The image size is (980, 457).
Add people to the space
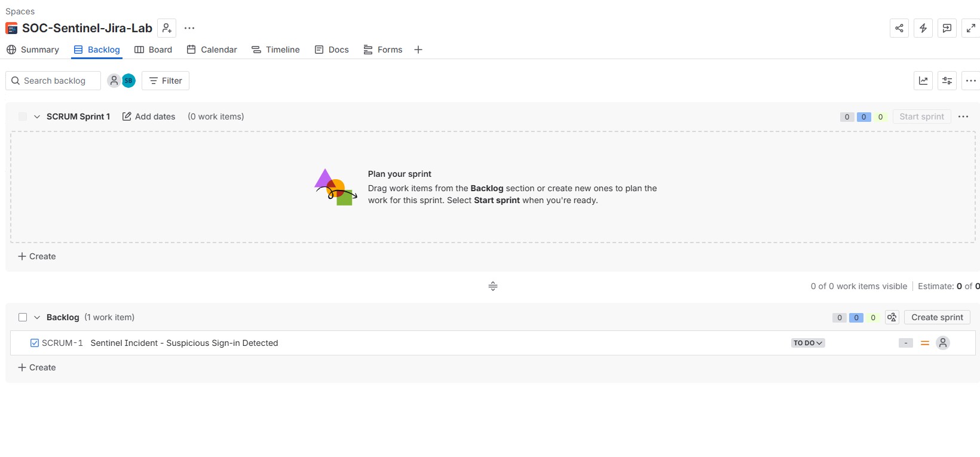[167, 28]
